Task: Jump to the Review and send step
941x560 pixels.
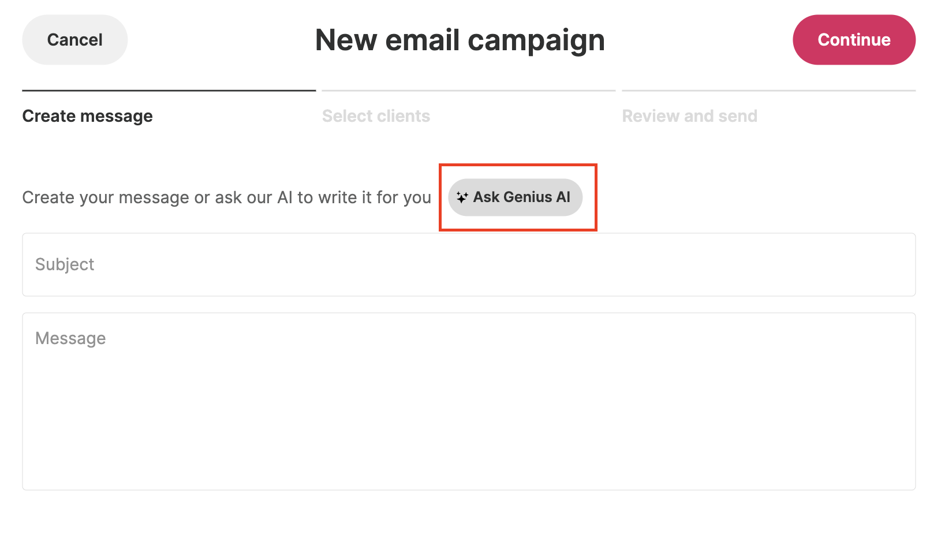Action: coord(689,116)
